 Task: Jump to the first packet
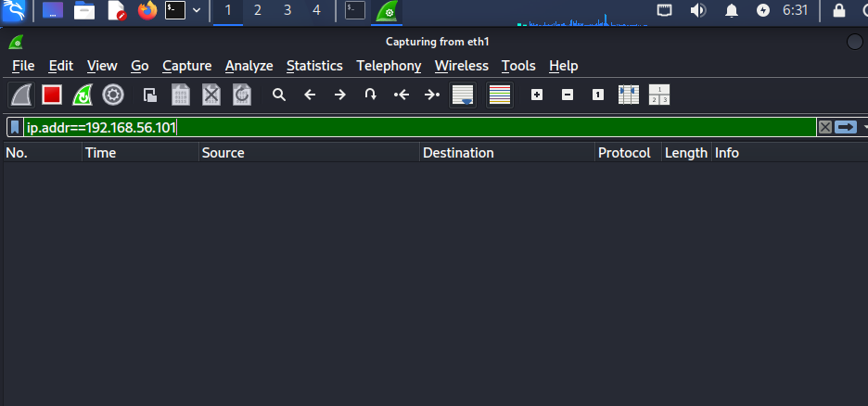click(402, 95)
